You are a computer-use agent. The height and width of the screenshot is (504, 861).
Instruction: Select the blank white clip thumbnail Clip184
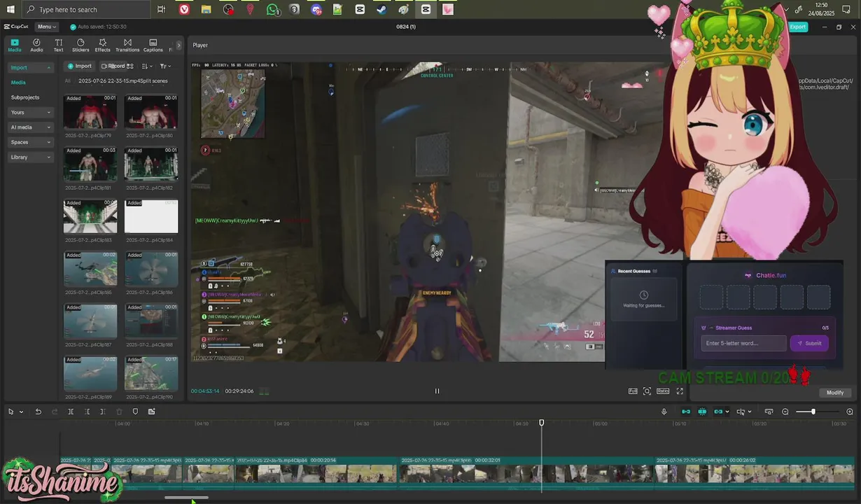point(151,216)
